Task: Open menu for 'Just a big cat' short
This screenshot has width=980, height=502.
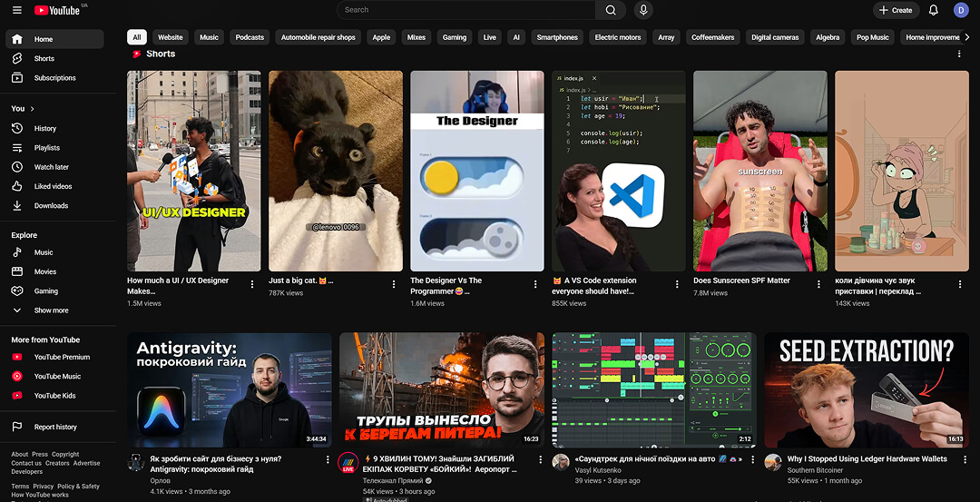Action: point(394,284)
